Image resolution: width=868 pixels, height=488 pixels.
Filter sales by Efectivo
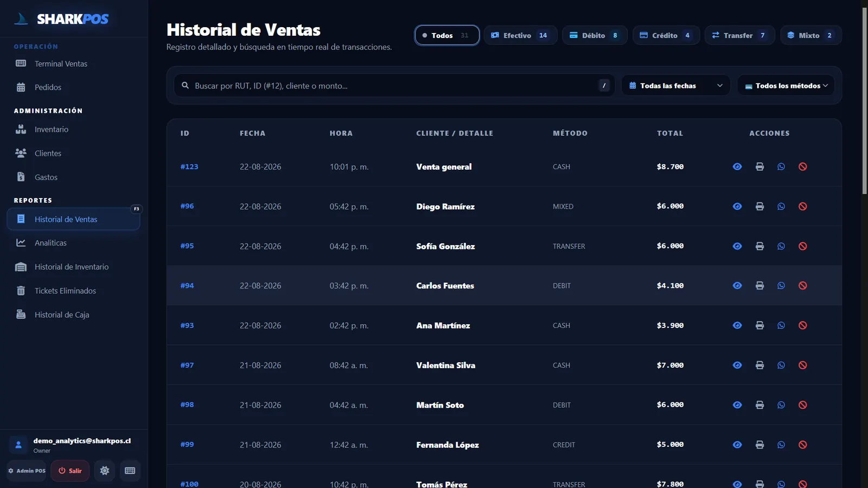click(x=520, y=35)
